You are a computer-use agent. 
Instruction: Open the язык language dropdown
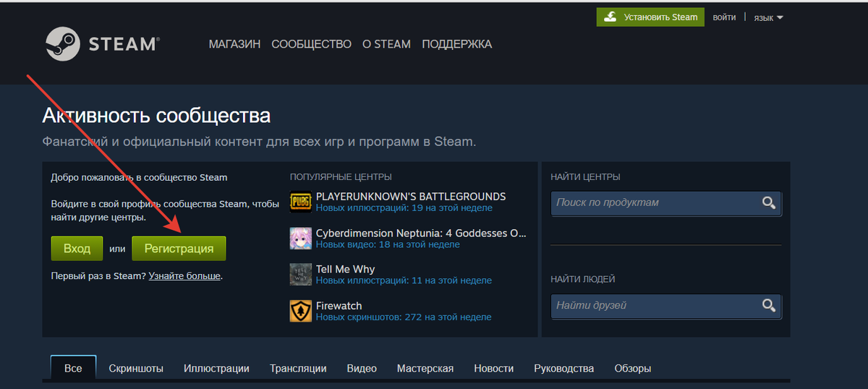768,17
